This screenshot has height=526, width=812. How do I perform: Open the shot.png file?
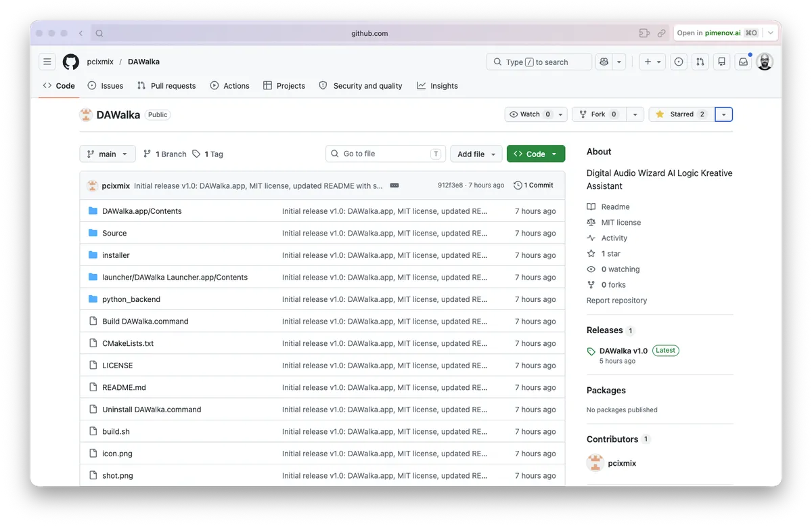tap(118, 475)
